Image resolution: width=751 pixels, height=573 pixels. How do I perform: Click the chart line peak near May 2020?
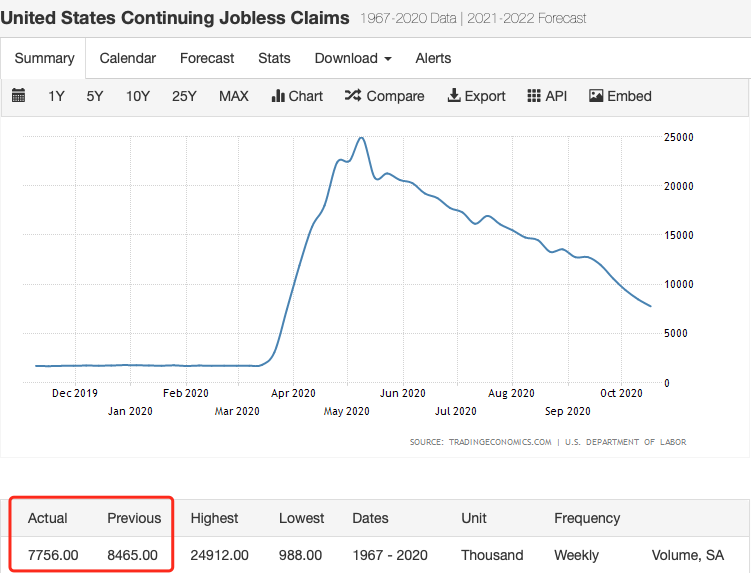(361, 138)
